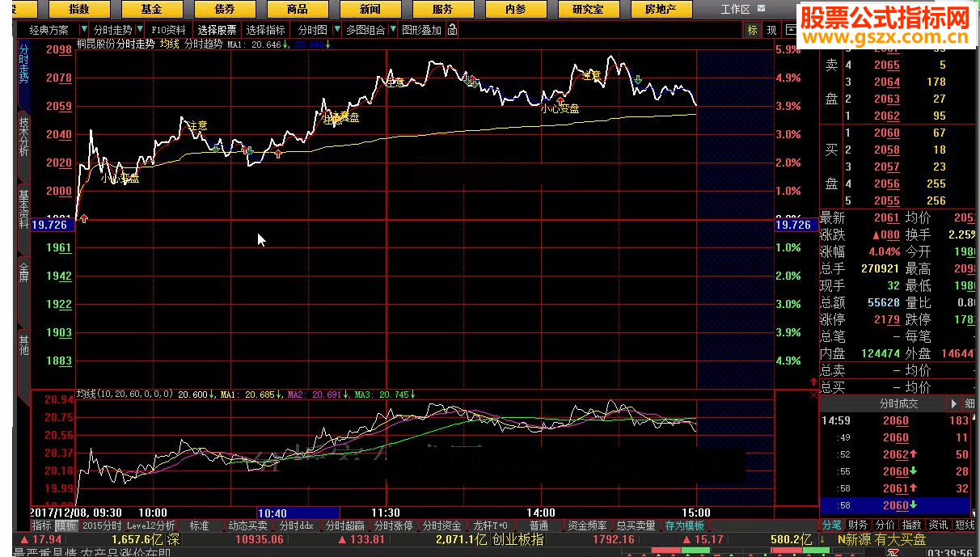Select the 总买卖量 template tab
Screen dimensions: 980x557
click(x=636, y=525)
